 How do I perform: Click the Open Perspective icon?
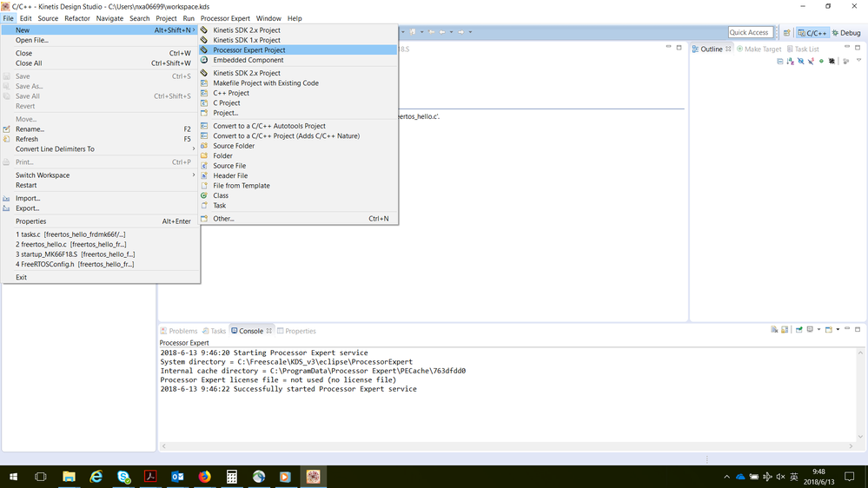786,33
